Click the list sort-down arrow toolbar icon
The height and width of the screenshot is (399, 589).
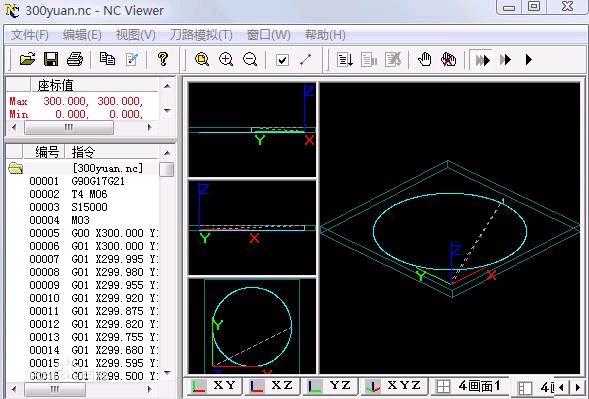tap(345, 59)
